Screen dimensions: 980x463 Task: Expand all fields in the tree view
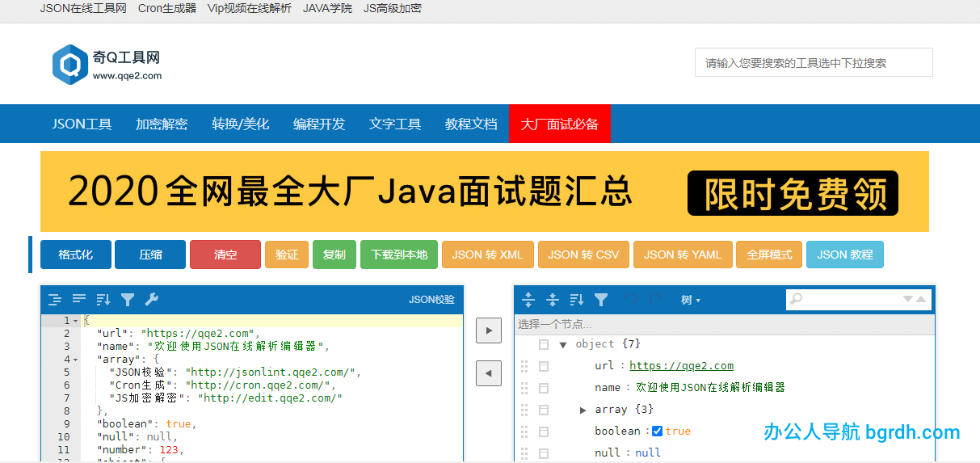pos(528,300)
